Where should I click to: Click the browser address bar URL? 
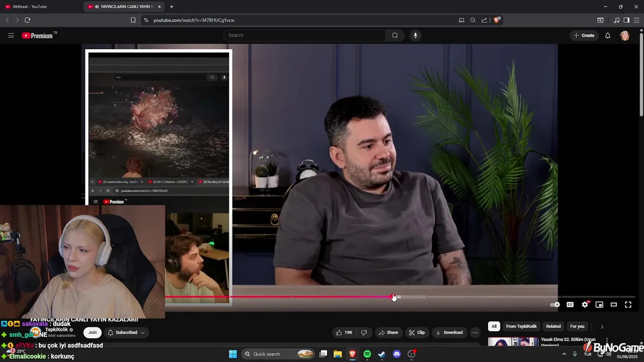194,20
